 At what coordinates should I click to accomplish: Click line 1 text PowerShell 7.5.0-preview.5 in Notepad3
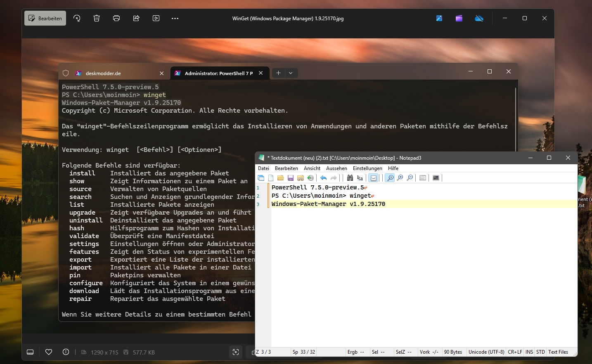tap(317, 187)
